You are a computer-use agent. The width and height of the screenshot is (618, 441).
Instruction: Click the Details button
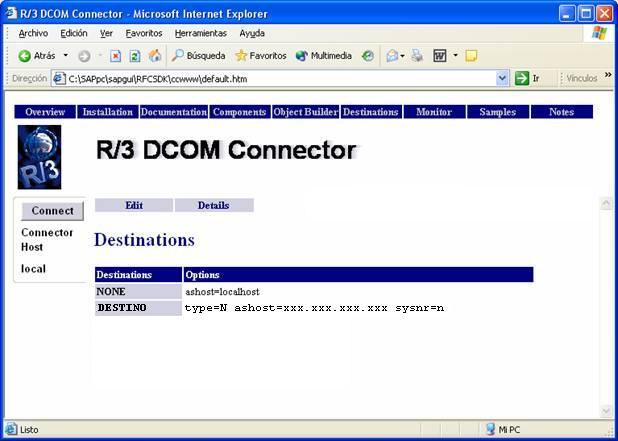point(214,205)
